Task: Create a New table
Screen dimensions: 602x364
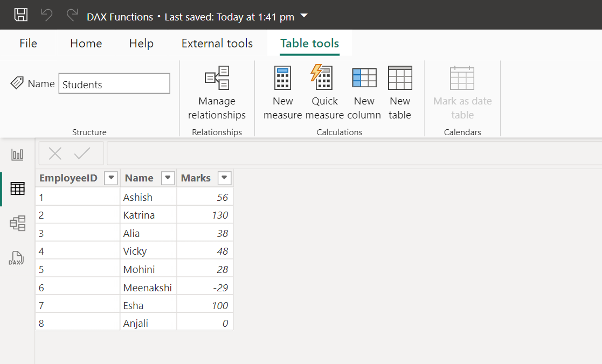Action: [x=400, y=93]
